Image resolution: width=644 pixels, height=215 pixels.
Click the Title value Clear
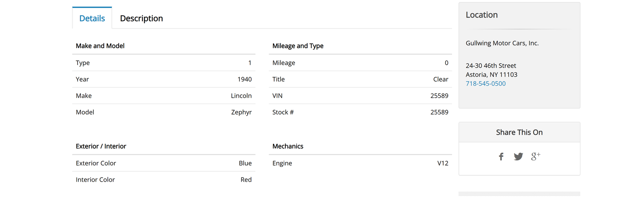click(x=441, y=79)
